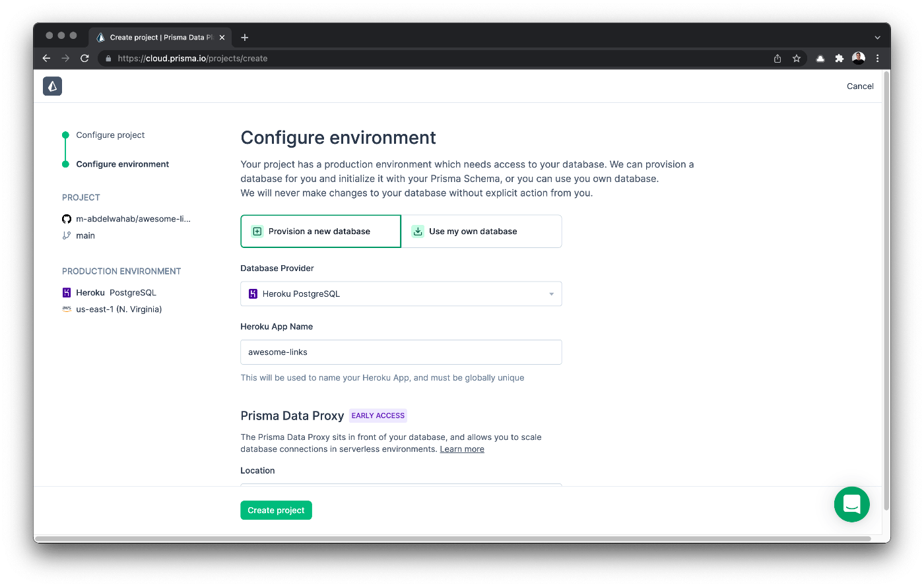Click the main branch label
Image resolution: width=924 pixels, height=587 pixels.
pyautogui.click(x=85, y=235)
